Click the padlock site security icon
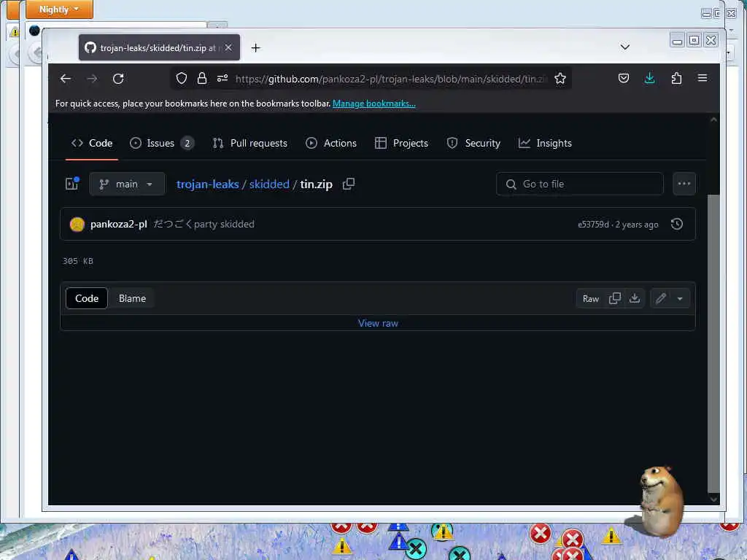This screenshot has height=560, width=747. 202,79
